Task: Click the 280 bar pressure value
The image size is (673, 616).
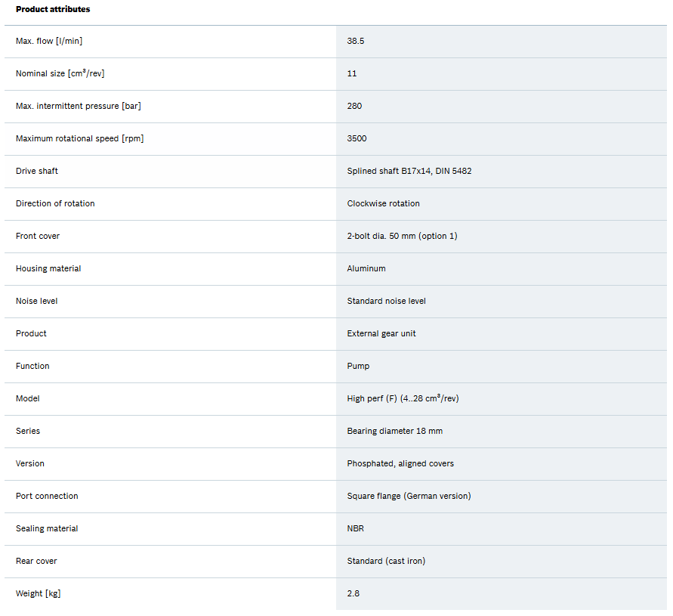Action: [354, 106]
